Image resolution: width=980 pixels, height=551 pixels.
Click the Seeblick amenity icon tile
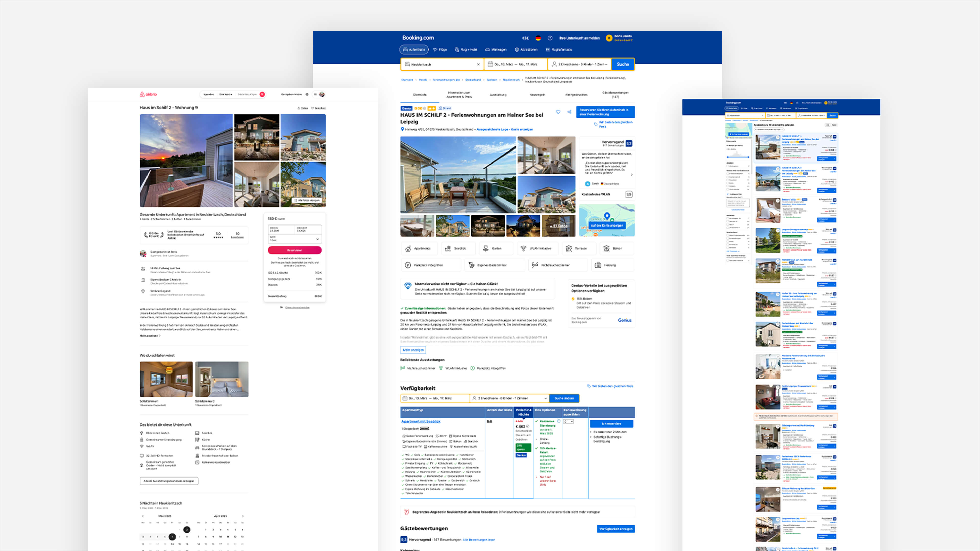click(x=458, y=248)
